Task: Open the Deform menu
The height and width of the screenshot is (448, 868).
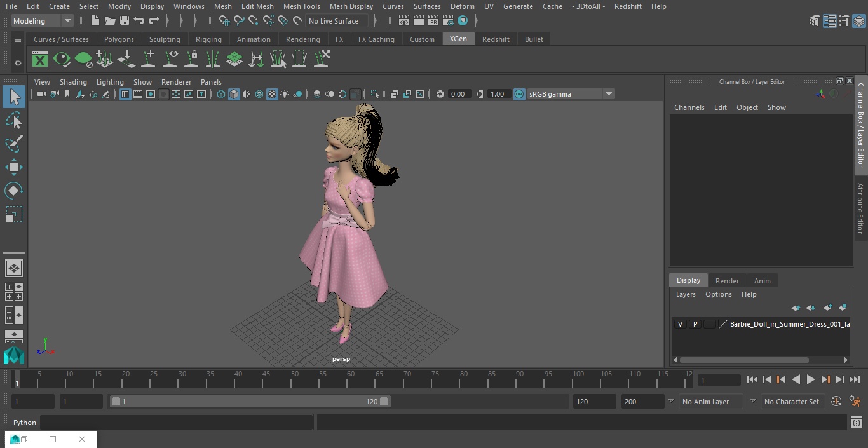Action: pos(462,6)
